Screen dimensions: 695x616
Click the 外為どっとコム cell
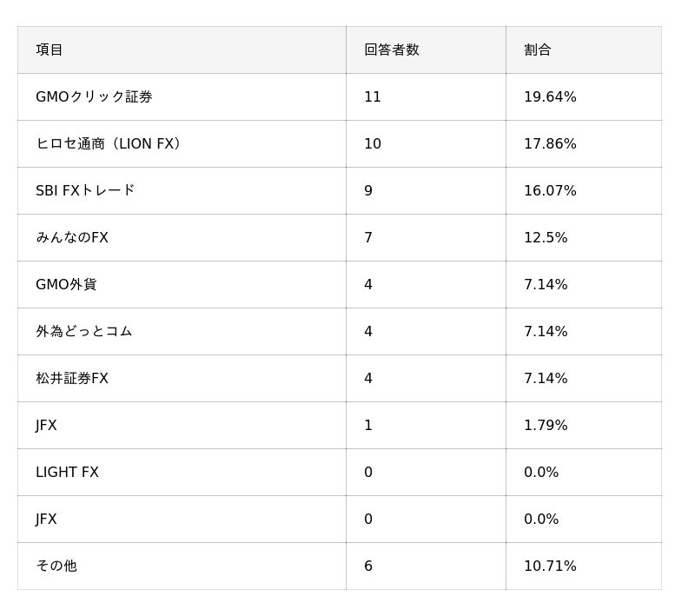83,331
